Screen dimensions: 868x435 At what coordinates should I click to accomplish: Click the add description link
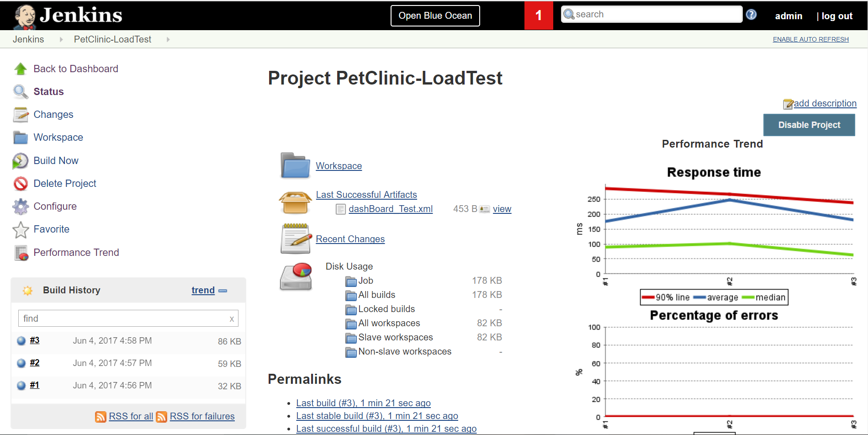point(825,104)
